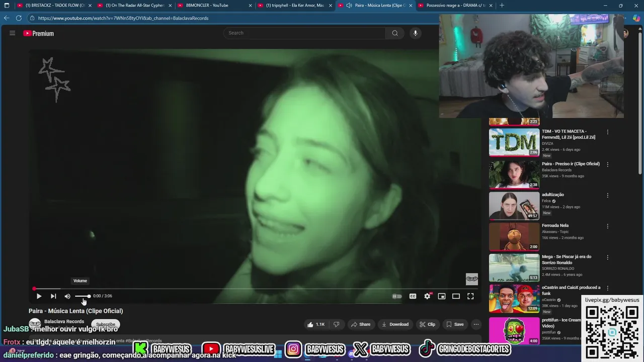This screenshot has width=644, height=362.
Task: Open TDM - VO TE MACETA video thumbnail
Action: point(514,143)
